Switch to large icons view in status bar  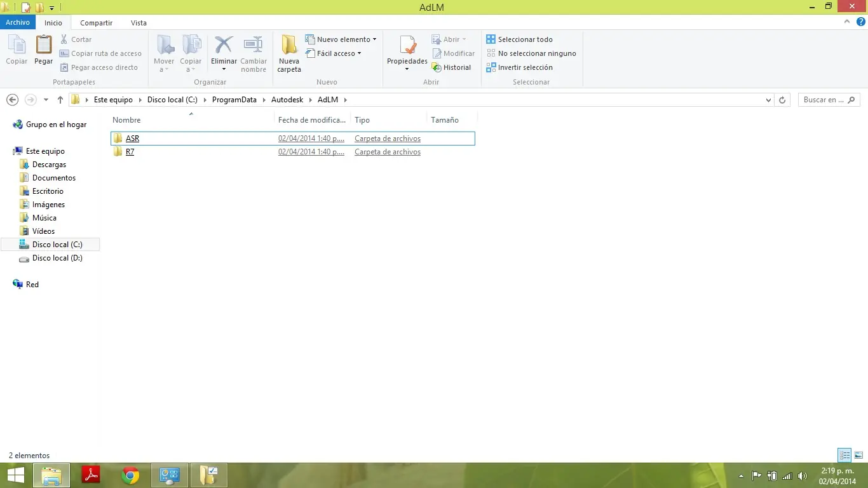(858, 455)
